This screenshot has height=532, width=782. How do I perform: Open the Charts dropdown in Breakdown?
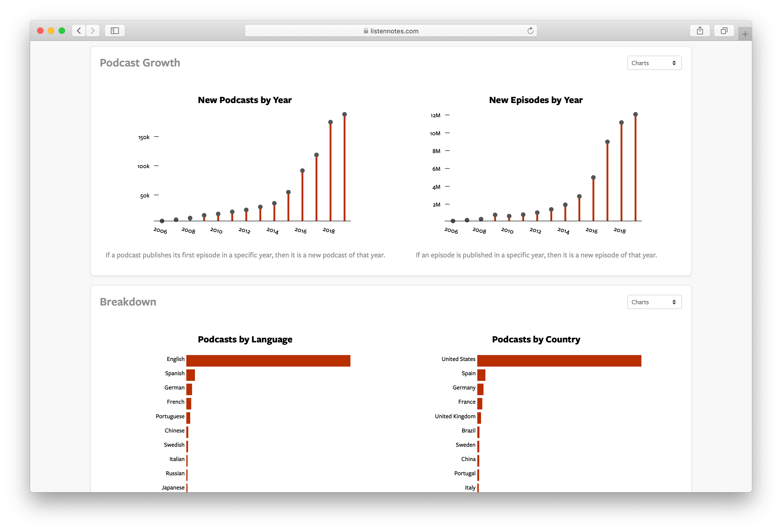click(654, 302)
